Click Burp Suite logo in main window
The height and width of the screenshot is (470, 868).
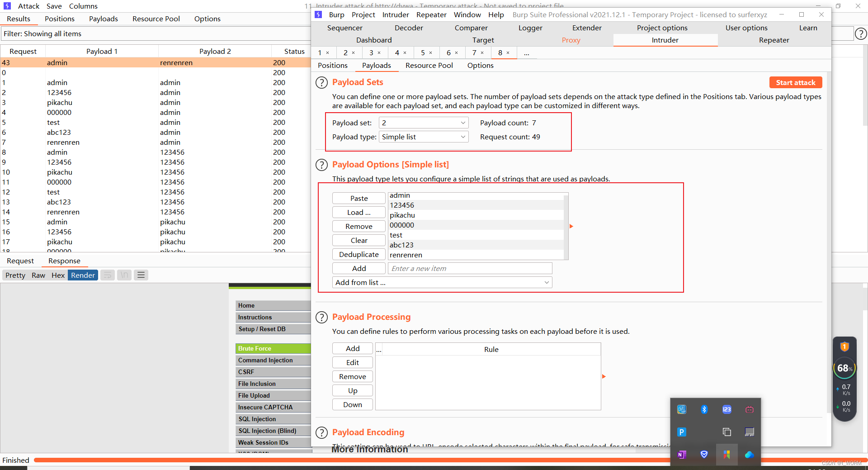coord(318,14)
